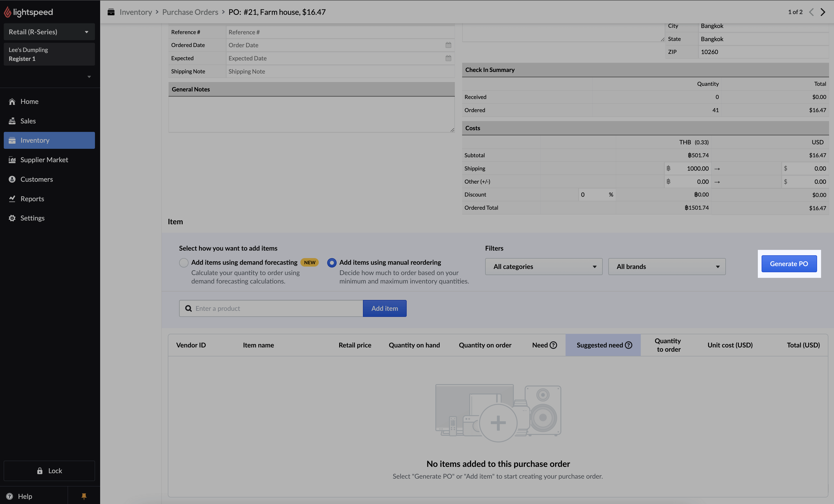
Task: Select Add items using manual reordering
Action: pyautogui.click(x=332, y=262)
